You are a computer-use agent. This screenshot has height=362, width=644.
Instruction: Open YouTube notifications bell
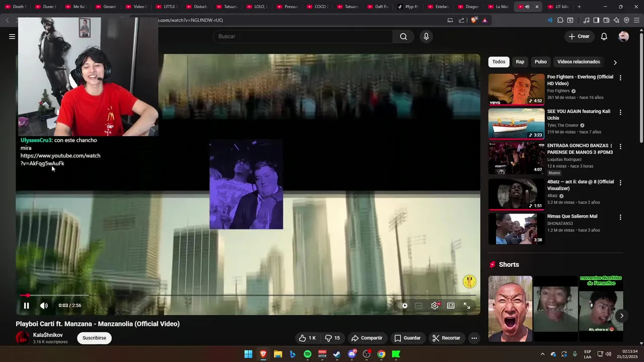point(604,36)
